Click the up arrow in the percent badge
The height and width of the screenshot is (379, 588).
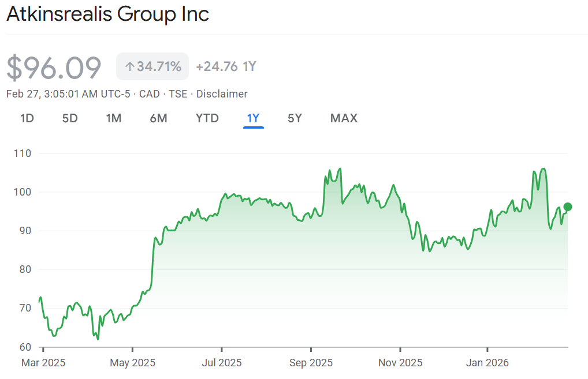tap(129, 67)
